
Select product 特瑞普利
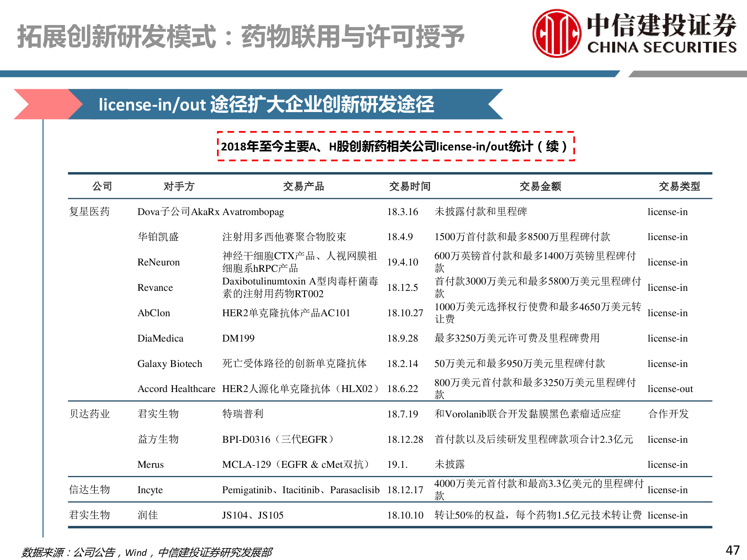[243, 414]
